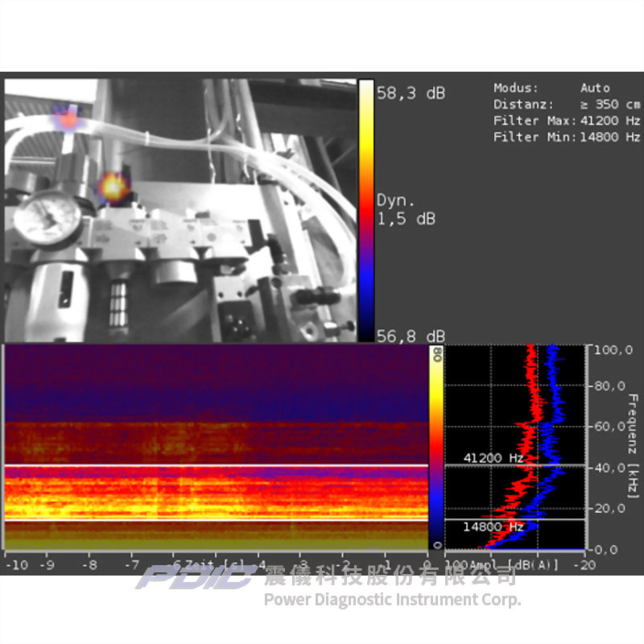Click the purple hotspot on the upper-left hose
644x644 pixels.
coord(68,118)
